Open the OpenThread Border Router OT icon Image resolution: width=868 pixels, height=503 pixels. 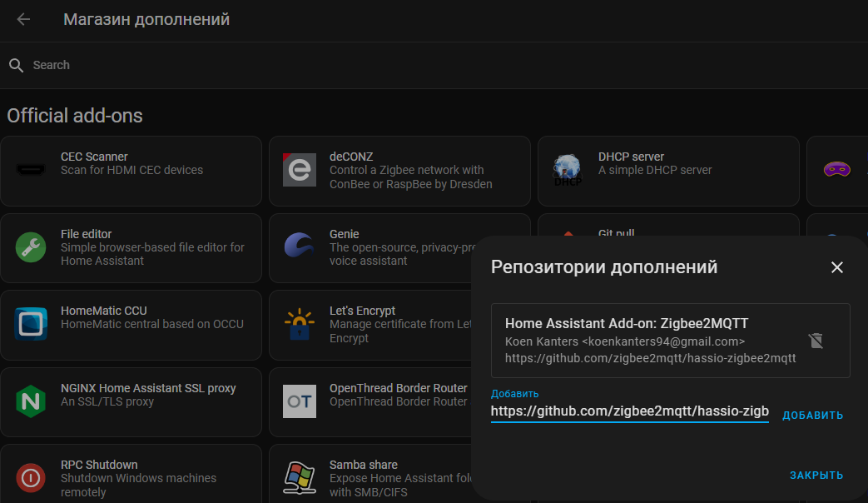(x=300, y=401)
